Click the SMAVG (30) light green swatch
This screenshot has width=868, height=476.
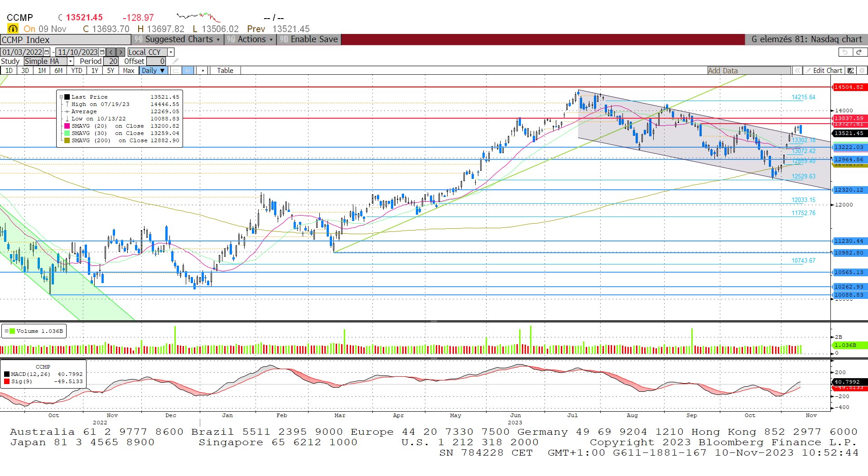(67, 133)
